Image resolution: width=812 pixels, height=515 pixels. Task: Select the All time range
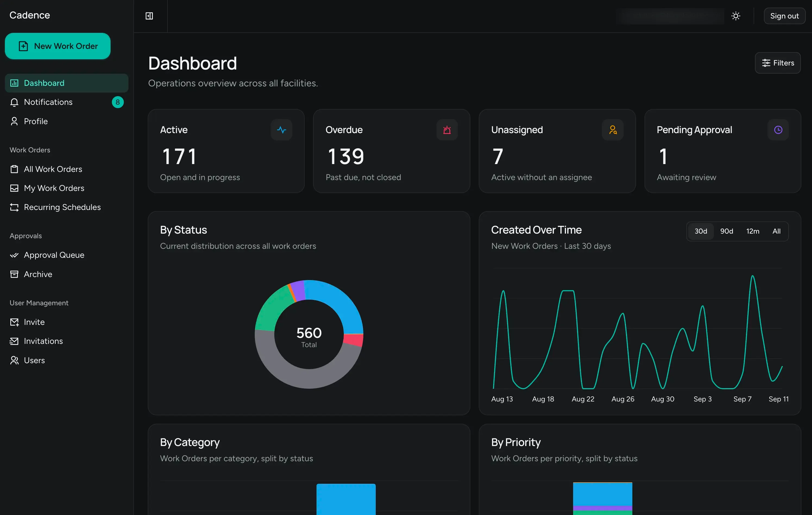776,231
